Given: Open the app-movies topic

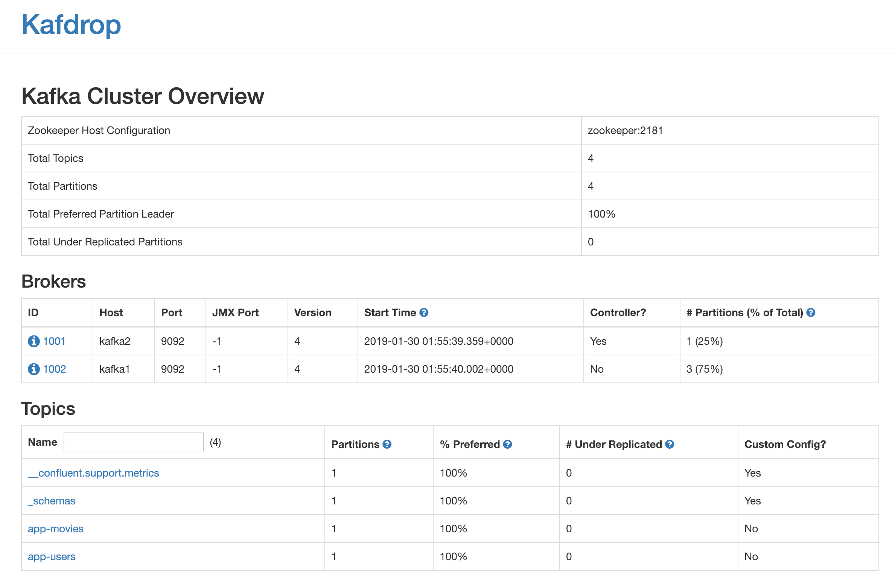Looking at the screenshot, I should pyautogui.click(x=55, y=529).
